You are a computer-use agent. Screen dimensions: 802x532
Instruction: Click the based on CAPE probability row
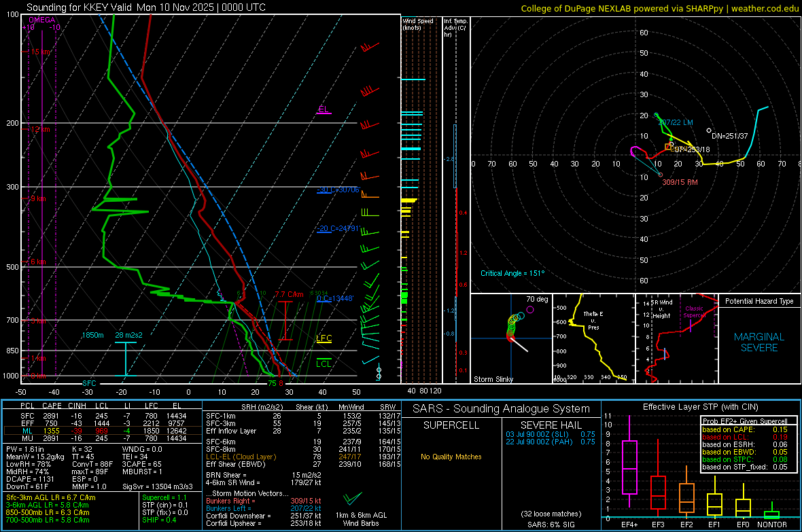(x=745, y=429)
